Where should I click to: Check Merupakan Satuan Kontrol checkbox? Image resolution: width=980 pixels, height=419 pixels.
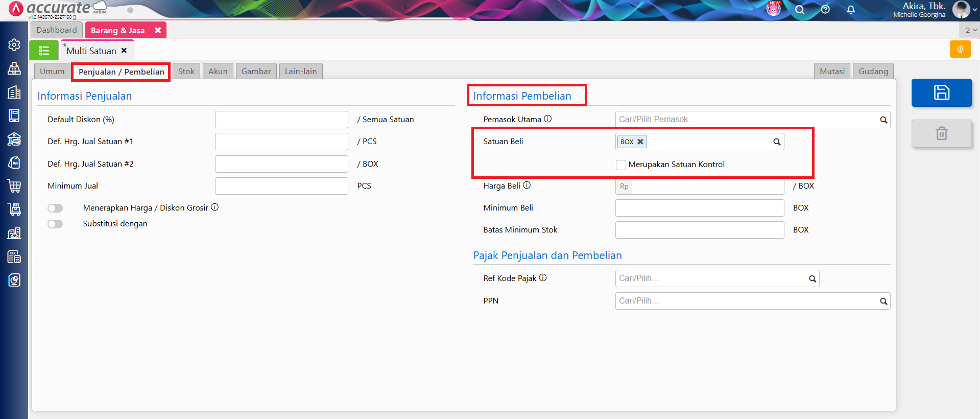pyautogui.click(x=621, y=165)
